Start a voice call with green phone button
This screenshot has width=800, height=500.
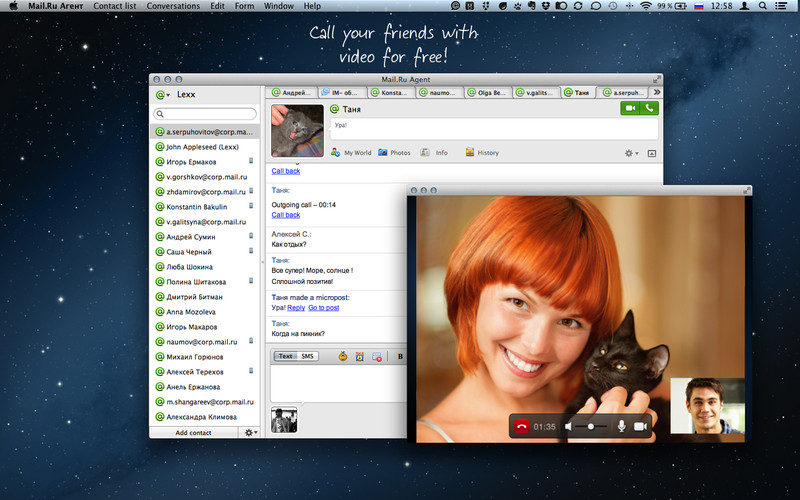(x=649, y=108)
